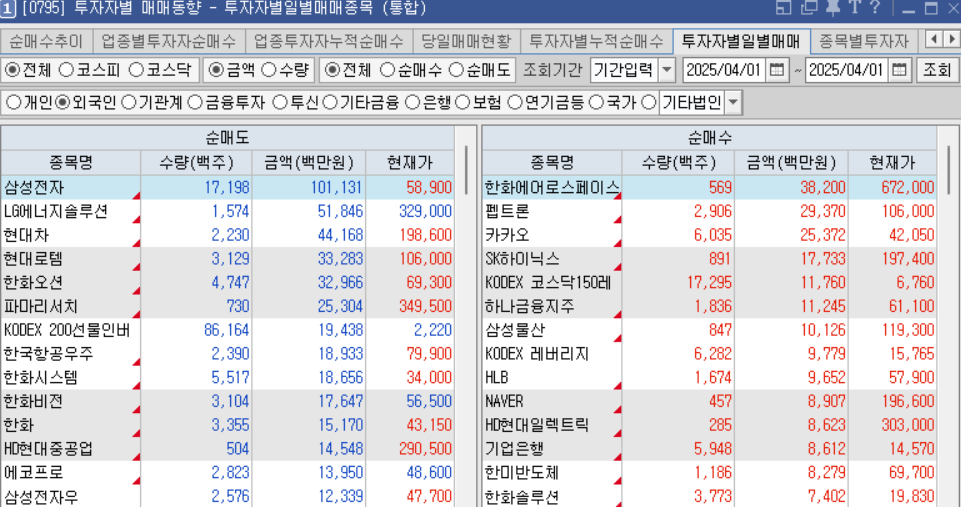The width and height of the screenshot is (961, 507).
Task: Select the 코스닥 radio button
Action: coord(136,70)
